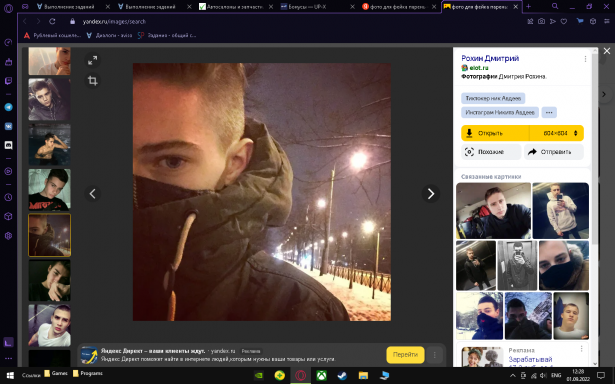
Task: Select pool scene thumbnail in left strip
Action: click(49, 145)
